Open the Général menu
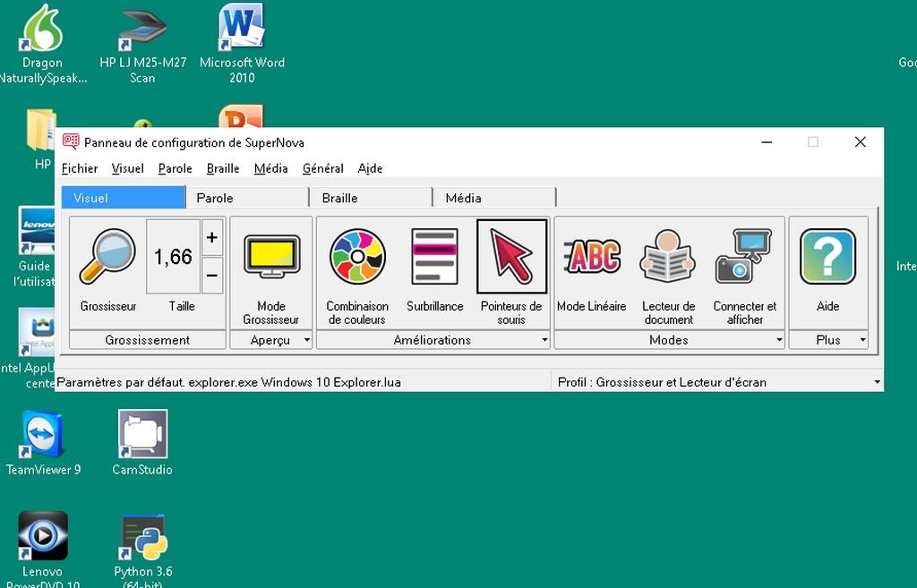Screen dimensions: 917x588 click(x=322, y=168)
